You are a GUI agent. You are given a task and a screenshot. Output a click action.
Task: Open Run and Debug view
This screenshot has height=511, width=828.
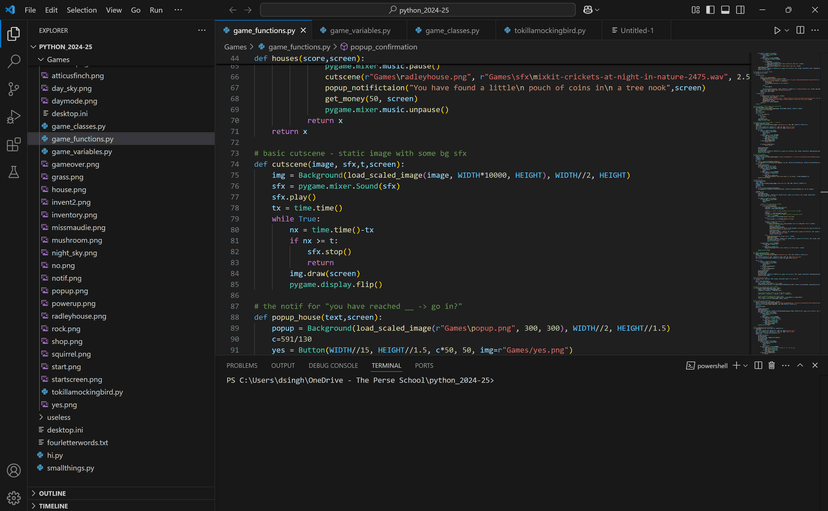[14, 117]
